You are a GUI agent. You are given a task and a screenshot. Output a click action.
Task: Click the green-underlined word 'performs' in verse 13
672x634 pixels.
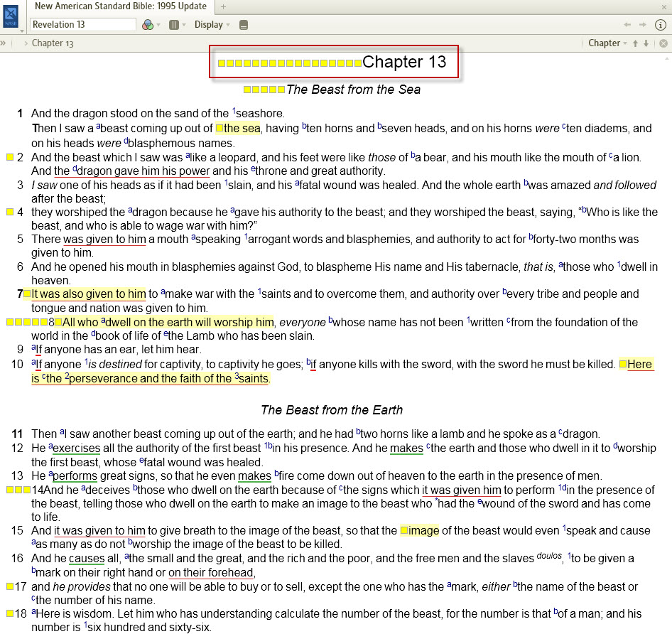point(75,476)
